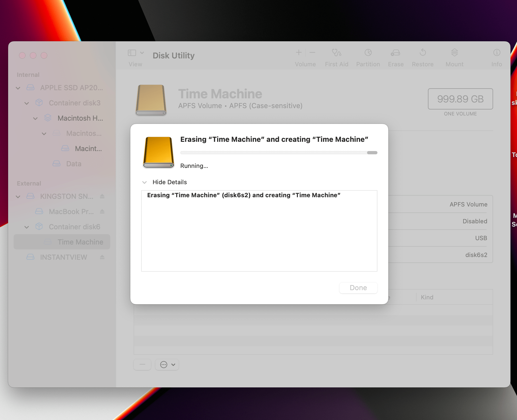The image size is (517, 420).
Task: Remove a volume with the minus icon
Action: point(312,52)
